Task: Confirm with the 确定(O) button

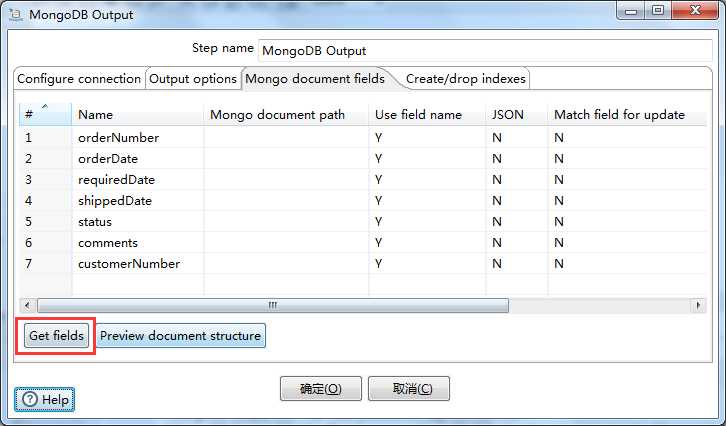Action: 320,388
